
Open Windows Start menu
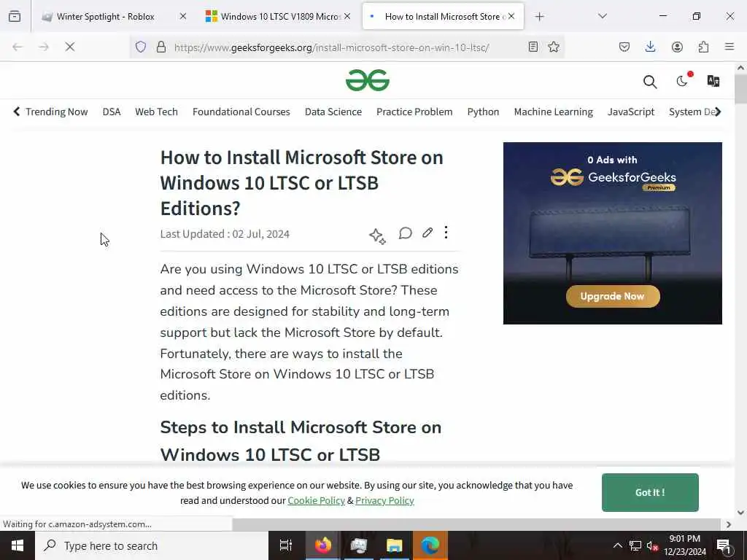(x=18, y=545)
